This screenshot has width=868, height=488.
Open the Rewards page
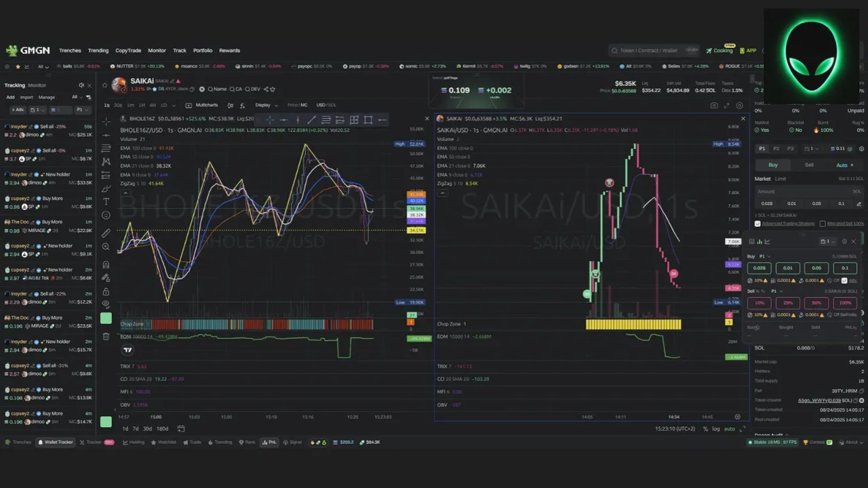pyautogui.click(x=229, y=50)
